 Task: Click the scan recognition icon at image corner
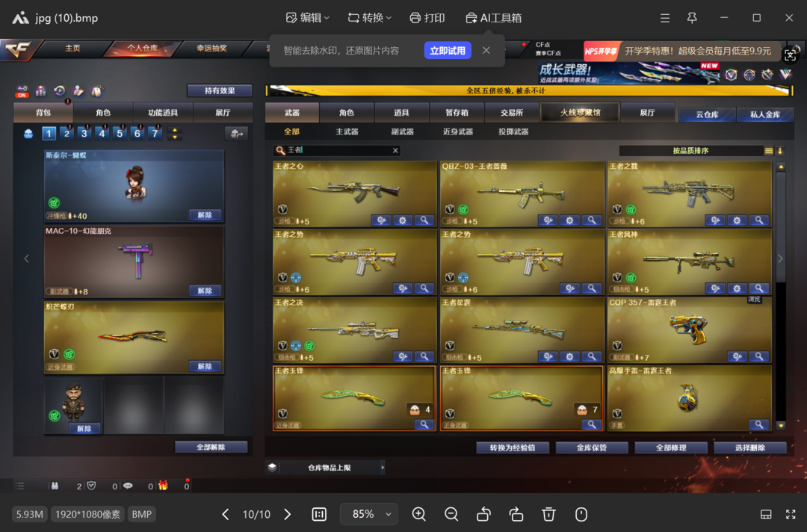[x=790, y=55]
